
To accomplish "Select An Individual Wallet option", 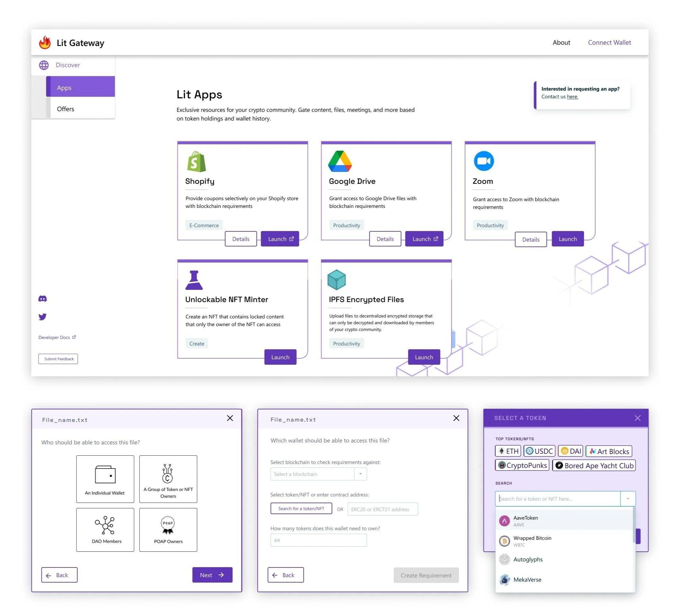I will coord(105,479).
